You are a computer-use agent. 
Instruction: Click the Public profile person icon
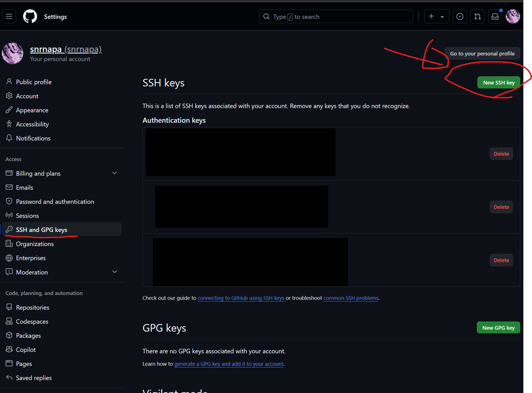click(x=9, y=82)
